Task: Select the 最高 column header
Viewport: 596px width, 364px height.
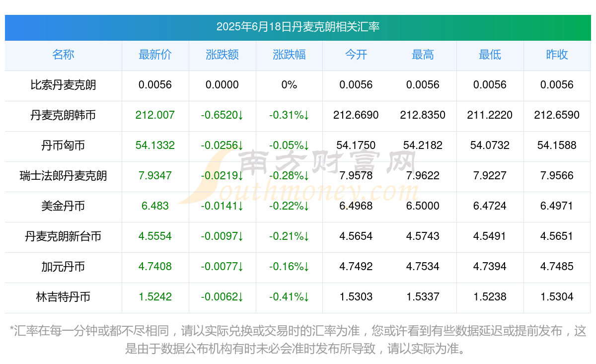Action: coord(423,55)
